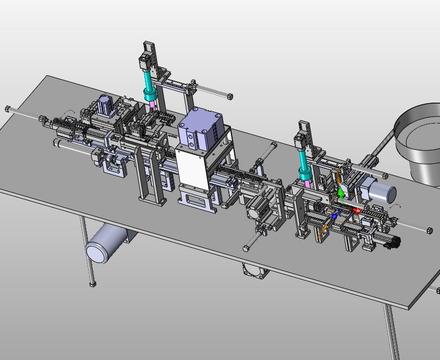Select the white cover box below purple motor
The width and height of the screenshot is (440, 360).
[x=192, y=167]
